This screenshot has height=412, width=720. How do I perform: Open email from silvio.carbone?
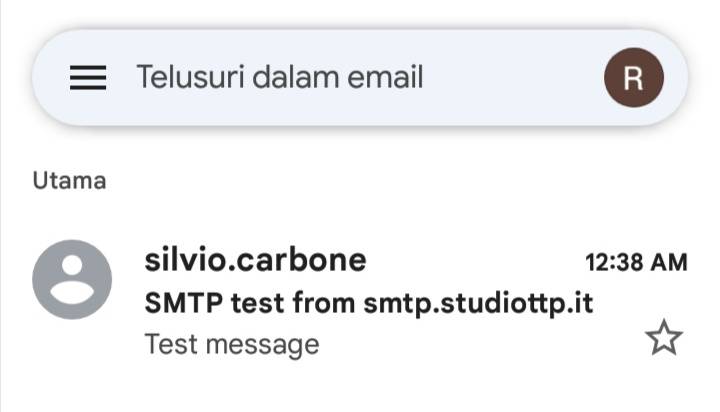255,261
